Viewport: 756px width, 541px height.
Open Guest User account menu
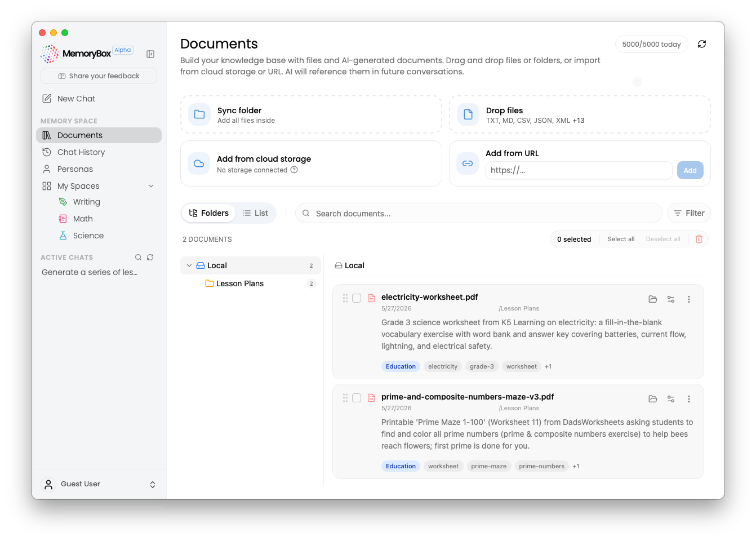tap(99, 484)
